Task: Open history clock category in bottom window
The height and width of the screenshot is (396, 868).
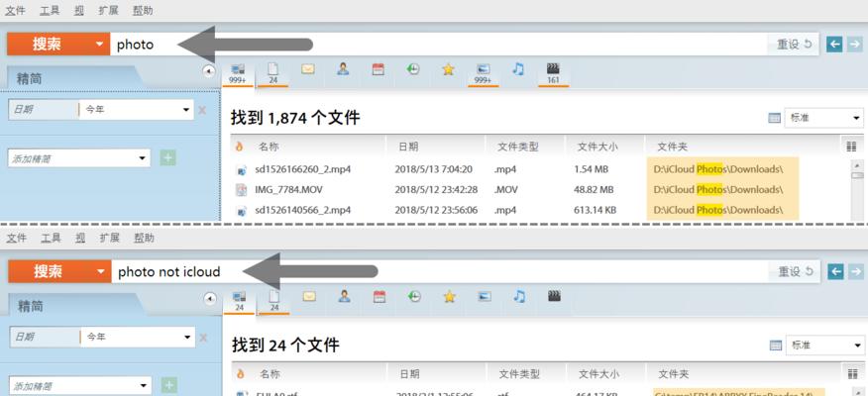Action: coord(414,297)
